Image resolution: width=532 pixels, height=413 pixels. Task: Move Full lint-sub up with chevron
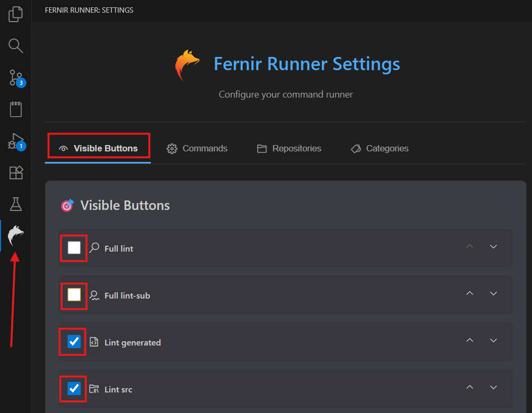[x=470, y=293]
